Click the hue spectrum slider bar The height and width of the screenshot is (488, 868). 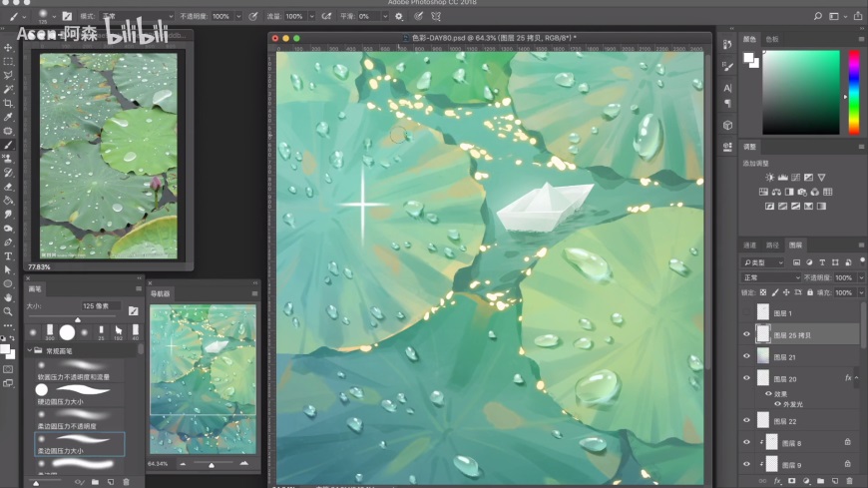click(854, 93)
